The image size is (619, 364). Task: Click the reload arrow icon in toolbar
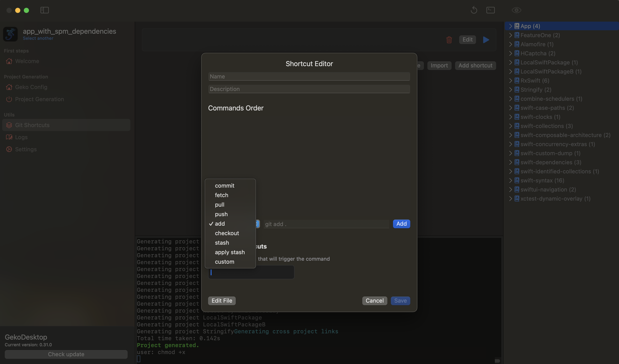click(x=474, y=10)
